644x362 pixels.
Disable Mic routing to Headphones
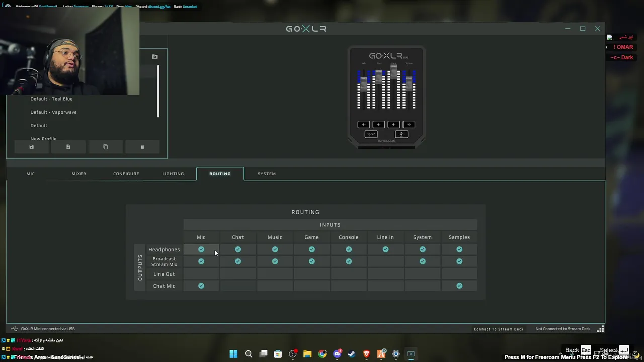coord(201,249)
